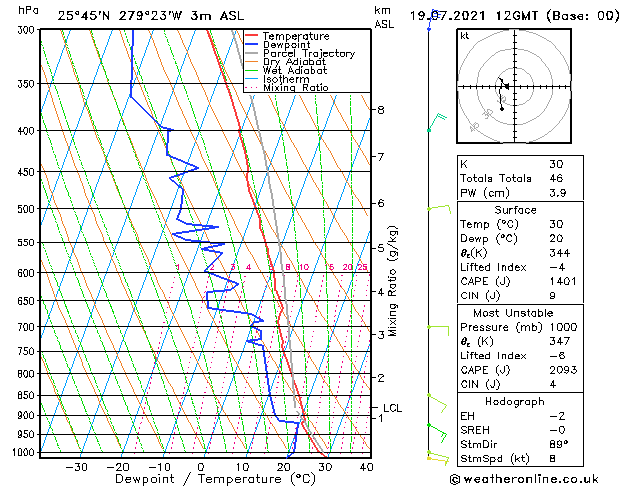Click the 5 km altitude label

pyautogui.click(x=381, y=248)
